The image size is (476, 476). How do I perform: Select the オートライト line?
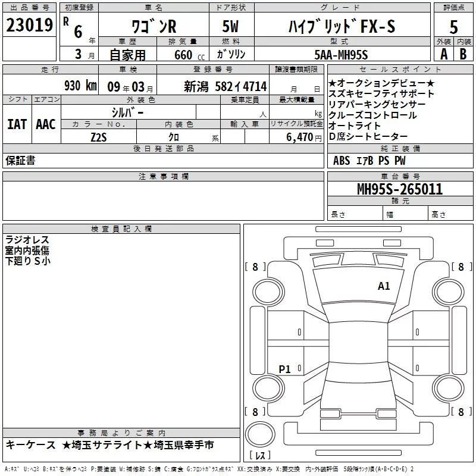point(355,126)
